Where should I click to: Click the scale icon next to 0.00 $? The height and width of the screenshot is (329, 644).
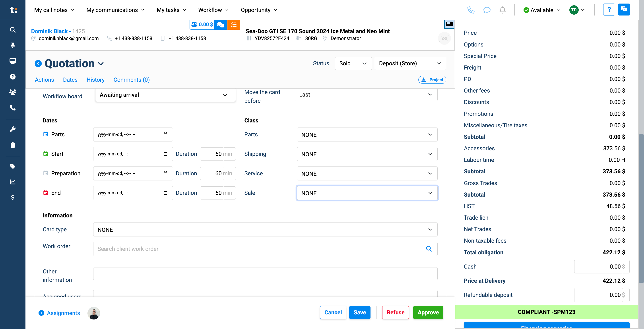[194, 25]
